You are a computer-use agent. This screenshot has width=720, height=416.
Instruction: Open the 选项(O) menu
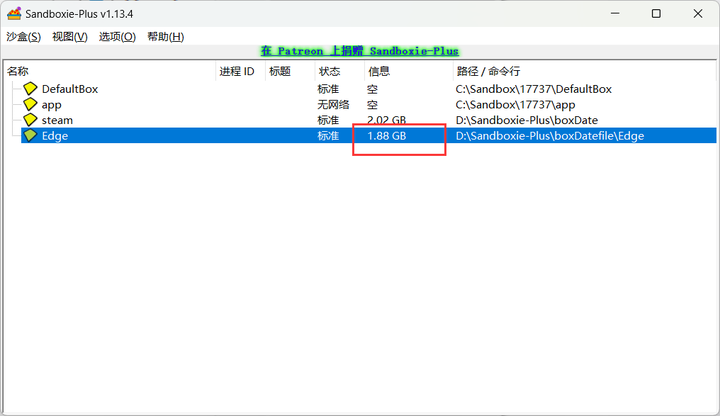coord(117,37)
